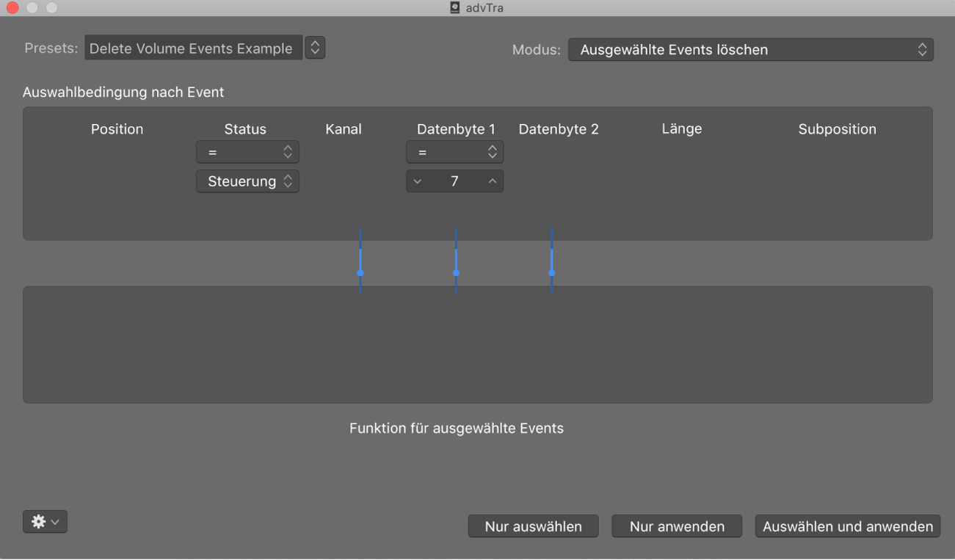Open Datenbyte 1 condition operator dropdown
Viewport: 955px width, 560px height.
pos(454,152)
